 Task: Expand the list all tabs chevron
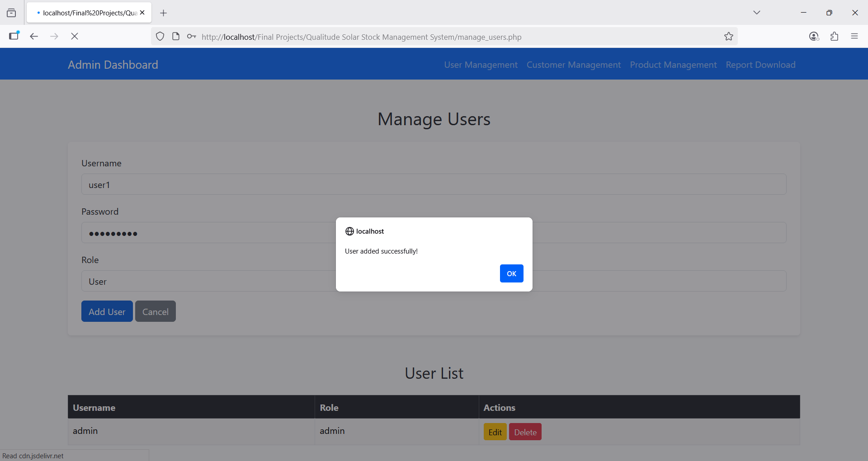[756, 13]
